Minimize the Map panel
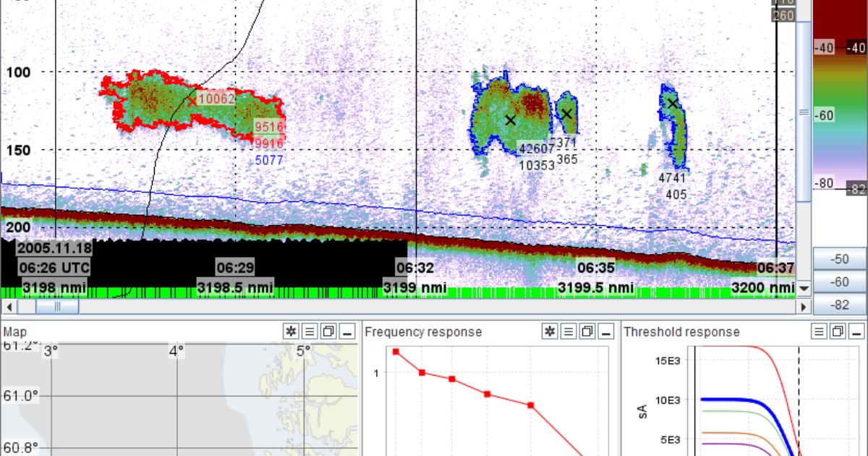The height and width of the screenshot is (456, 868). (346, 332)
